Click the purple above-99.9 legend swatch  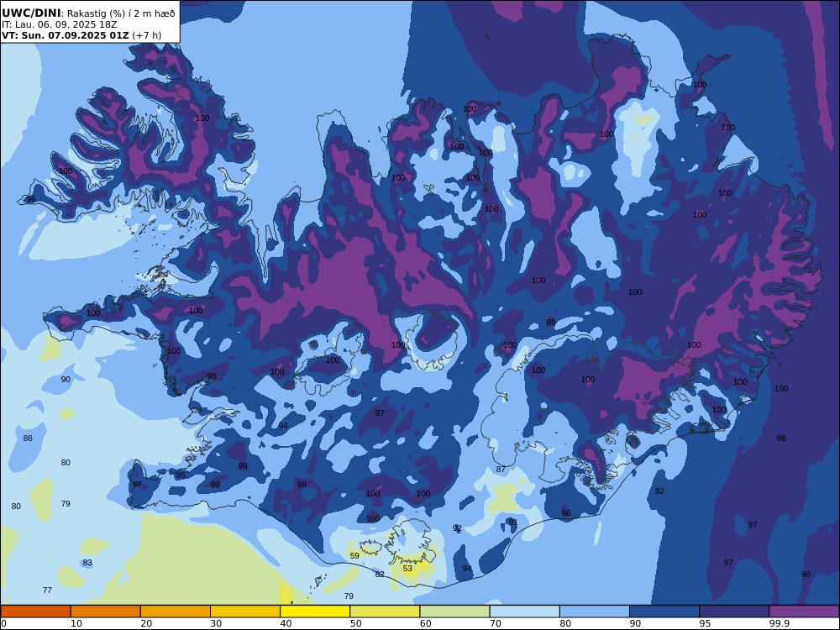click(804, 612)
